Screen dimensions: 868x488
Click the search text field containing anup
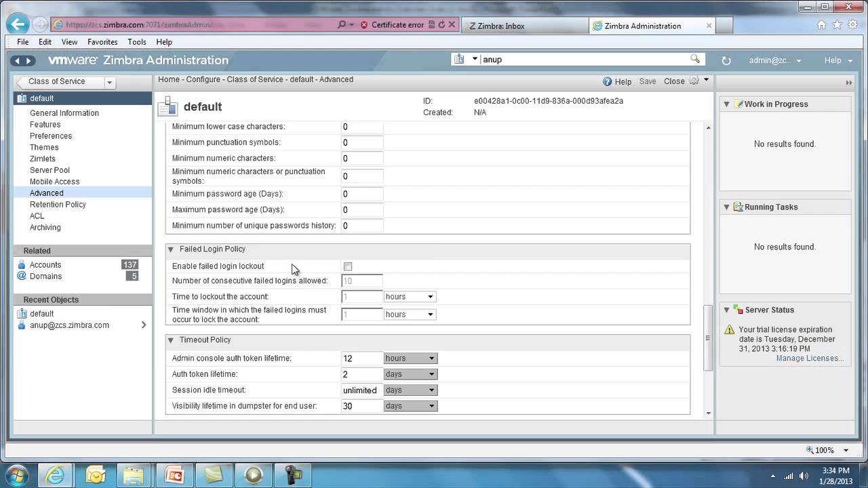pyautogui.click(x=584, y=59)
